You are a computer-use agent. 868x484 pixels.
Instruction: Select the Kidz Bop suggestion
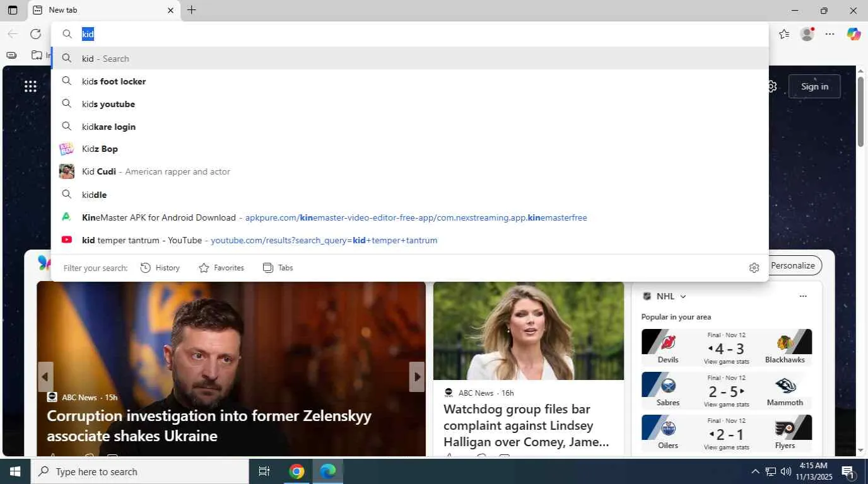(410, 149)
